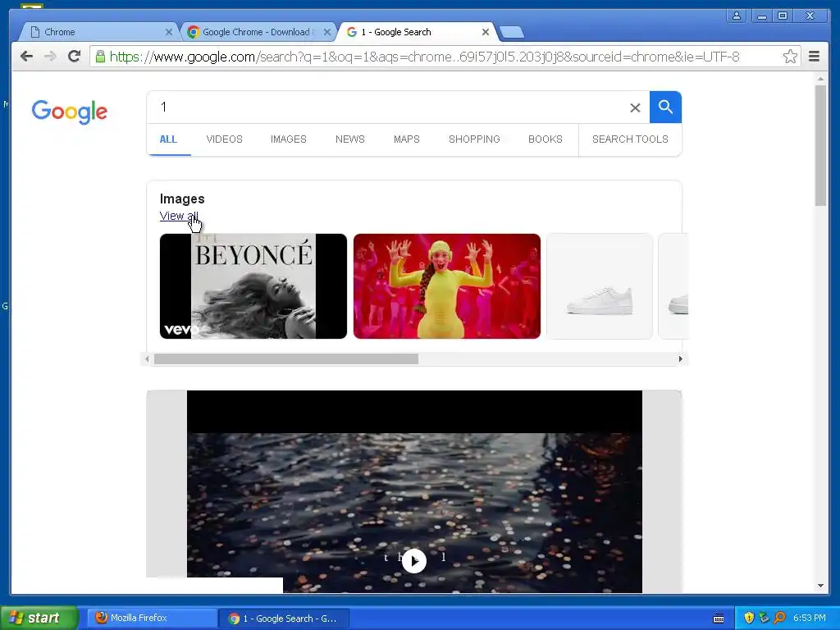Image resolution: width=840 pixels, height=630 pixels.
Task: Click the 'View all' images link
Action: coord(179,216)
